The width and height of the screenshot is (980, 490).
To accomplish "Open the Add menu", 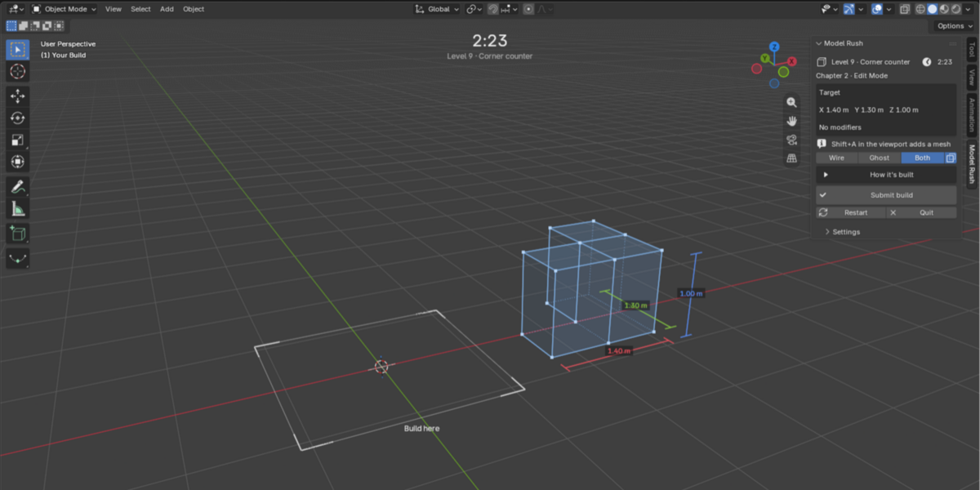I will click(167, 9).
